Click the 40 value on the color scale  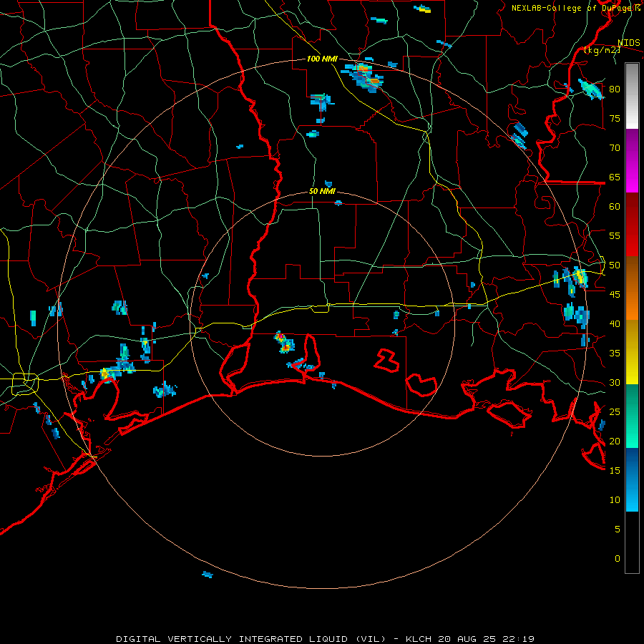point(615,323)
